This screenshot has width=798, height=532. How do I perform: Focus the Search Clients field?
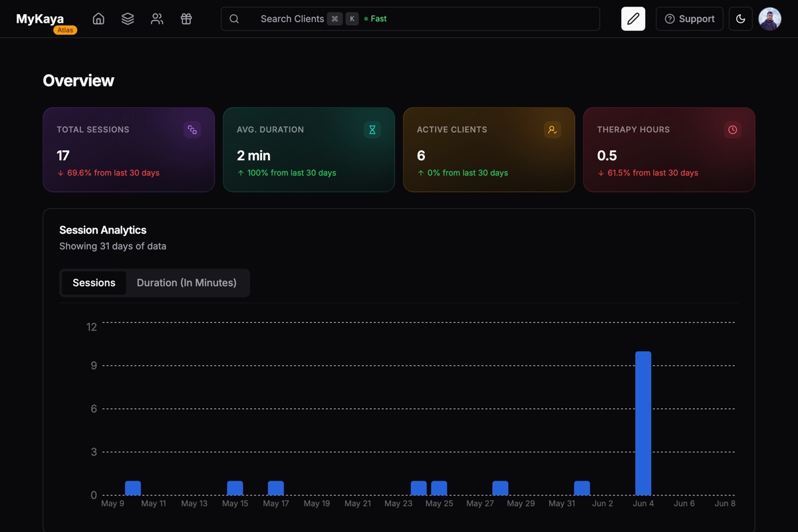click(x=410, y=19)
